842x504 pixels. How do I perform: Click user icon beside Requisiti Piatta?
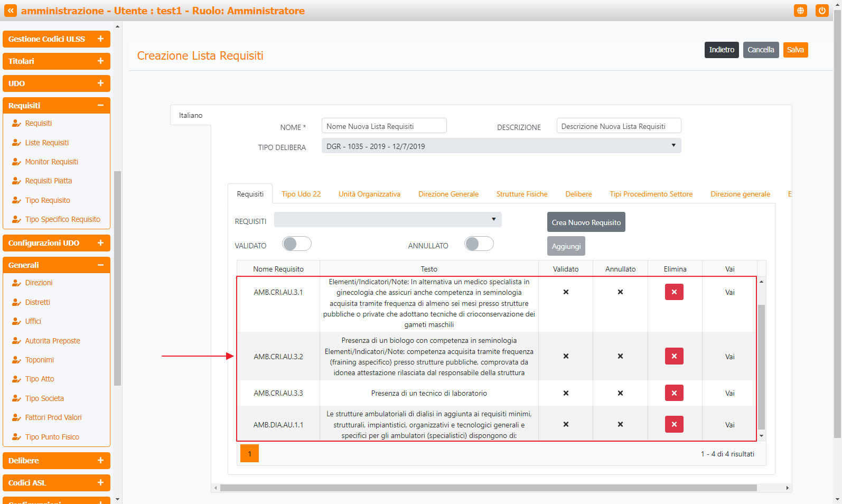(16, 181)
